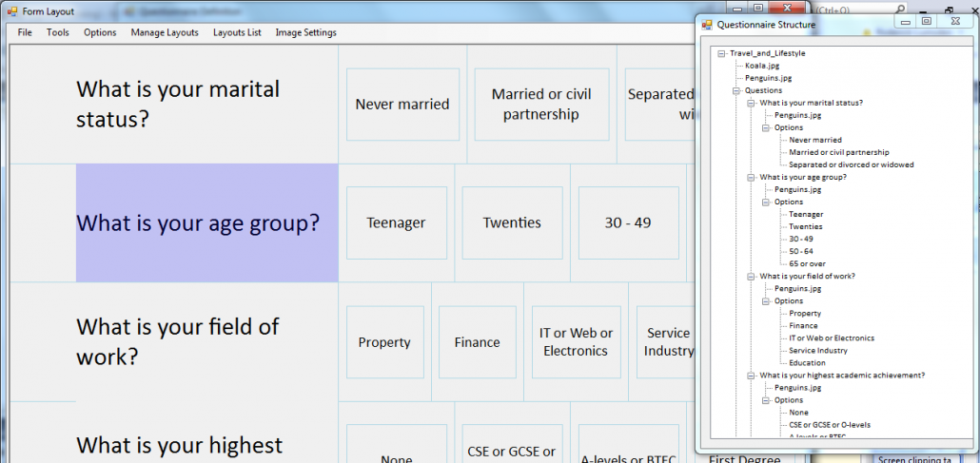Image resolution: width=980 pixels, height=463 pixels.
Task: Click the Questionnaire Structure window icon
Action: [707, 24]
